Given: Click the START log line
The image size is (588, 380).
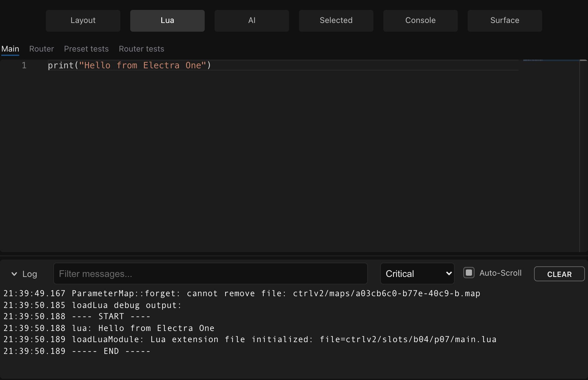Looking at the screenshot, I should coord(77,316).
